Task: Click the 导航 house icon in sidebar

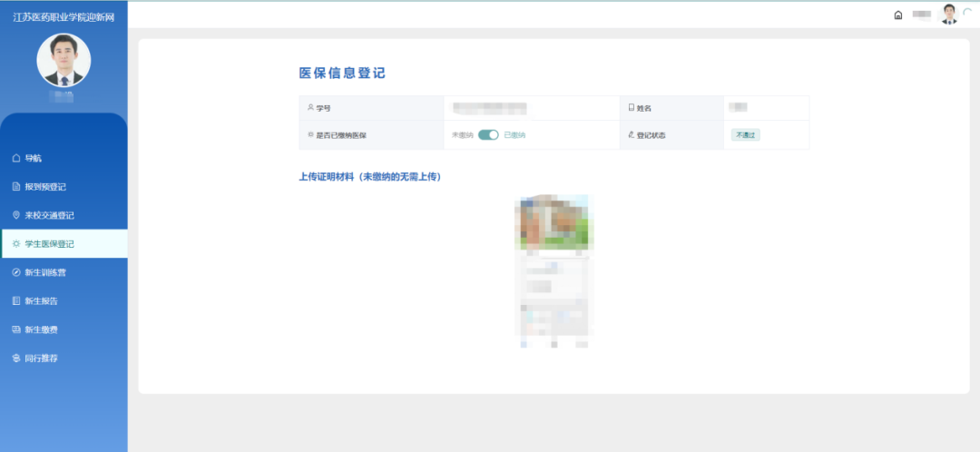Action: tap(16, 158)
